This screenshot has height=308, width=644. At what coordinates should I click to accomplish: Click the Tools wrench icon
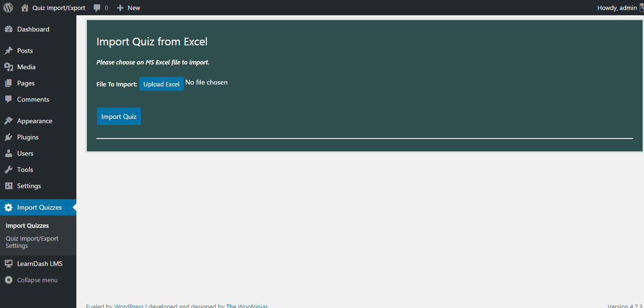pyautogui.click(x=9, y=170)
